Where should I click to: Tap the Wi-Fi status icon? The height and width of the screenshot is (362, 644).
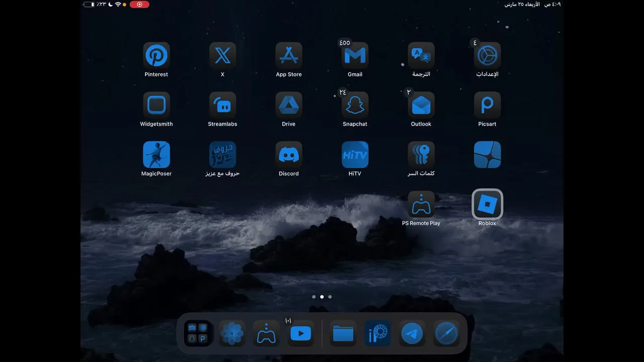118,5
